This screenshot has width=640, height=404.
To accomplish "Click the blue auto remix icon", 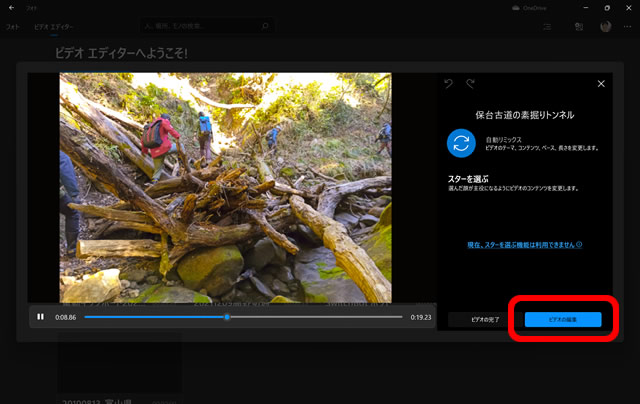I will pyautogui.click(x=461, y=143).
